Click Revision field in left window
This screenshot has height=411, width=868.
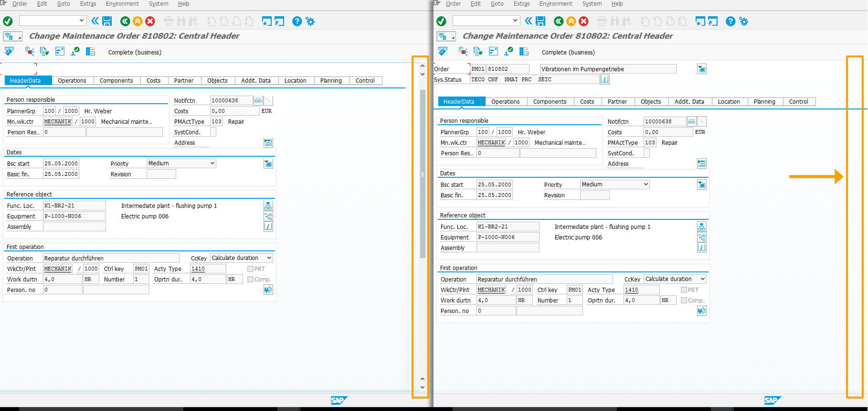(x=161, y=174)
